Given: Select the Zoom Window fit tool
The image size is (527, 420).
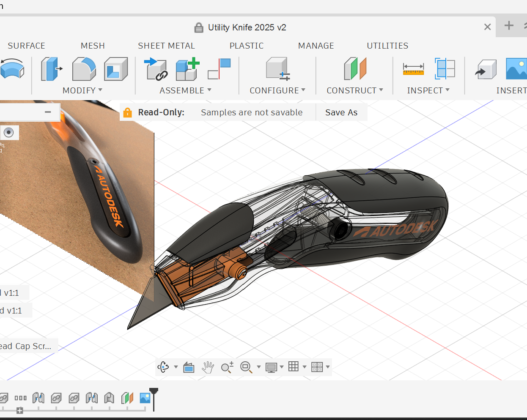Looking at the screenshot, I should click(x=246, y=367).
